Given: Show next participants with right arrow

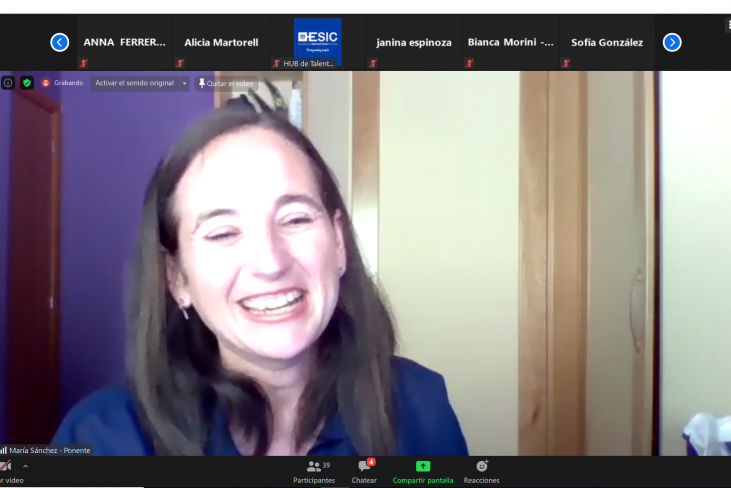Looking at the screenshot, I should click(x=672, y=42).
